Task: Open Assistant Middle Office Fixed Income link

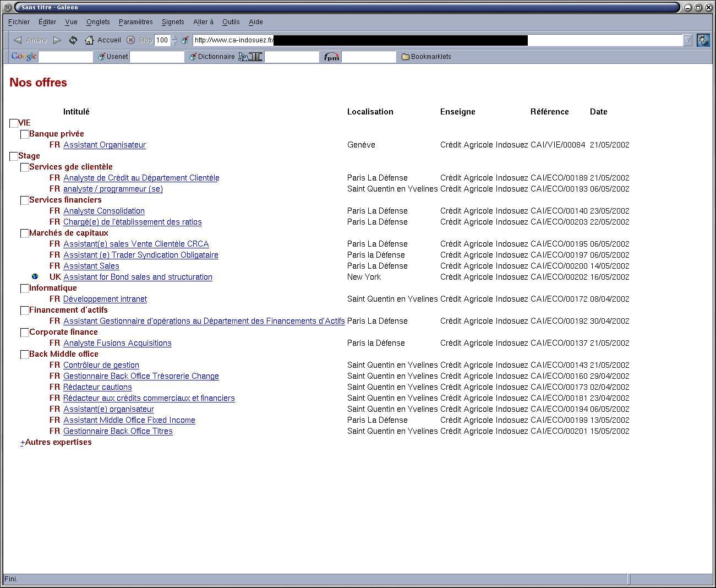Action: (129, 420)
